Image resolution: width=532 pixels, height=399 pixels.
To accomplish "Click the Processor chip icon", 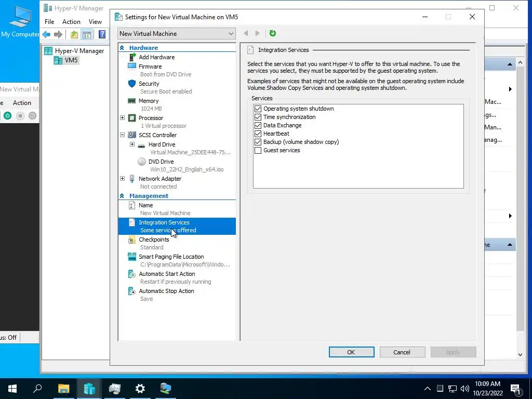I will (132, 118).
